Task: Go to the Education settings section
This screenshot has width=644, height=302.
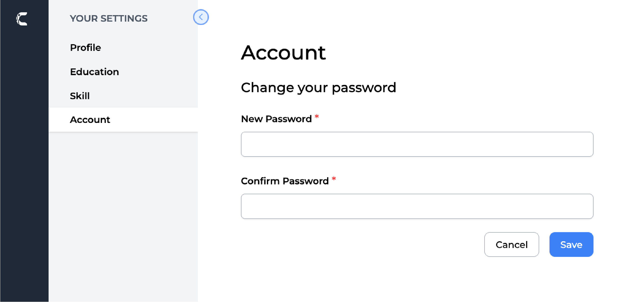Action: point(94,72)
